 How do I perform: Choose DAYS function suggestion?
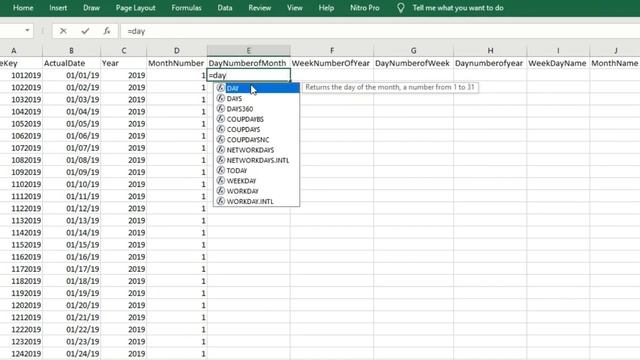(x=257, y=98)
